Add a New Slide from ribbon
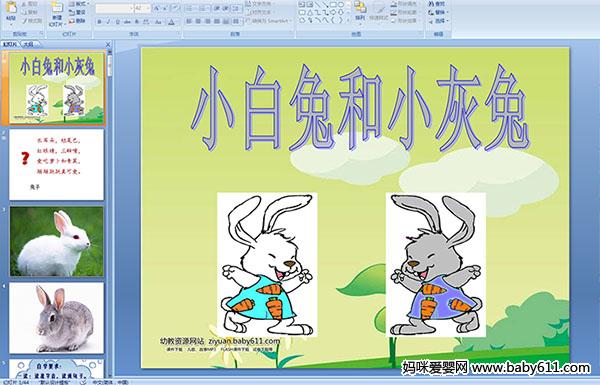The width and height of the screenshot is (600, 385). pyautogui.click(x=57, y=13)
